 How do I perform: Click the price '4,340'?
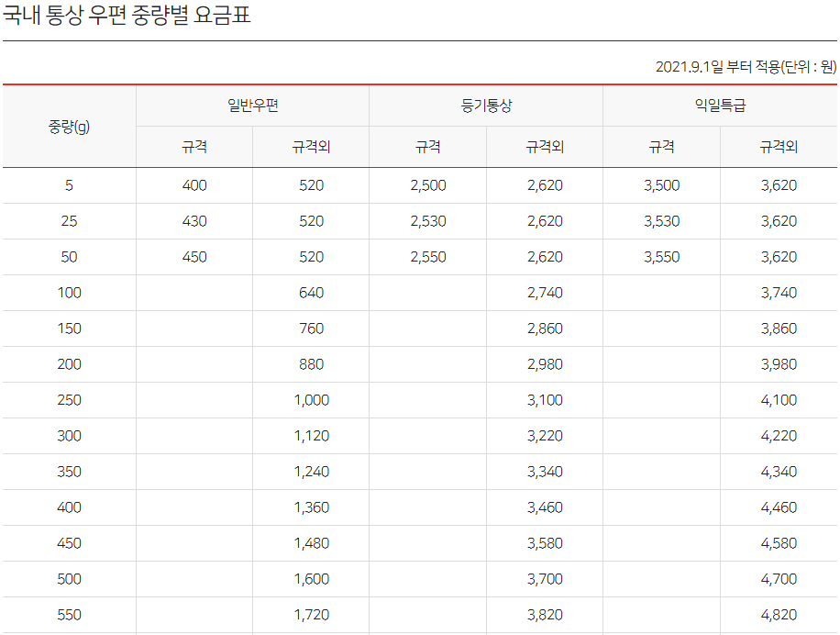point(779,472)
